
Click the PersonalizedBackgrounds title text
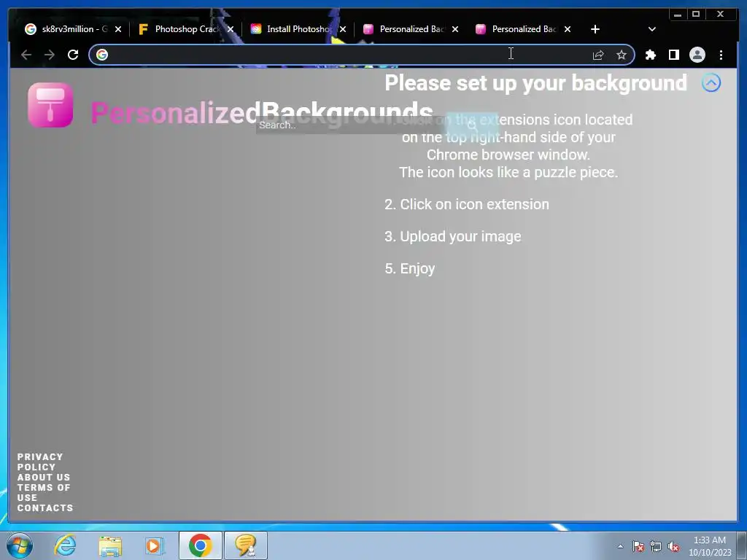[x=262, y=113]
